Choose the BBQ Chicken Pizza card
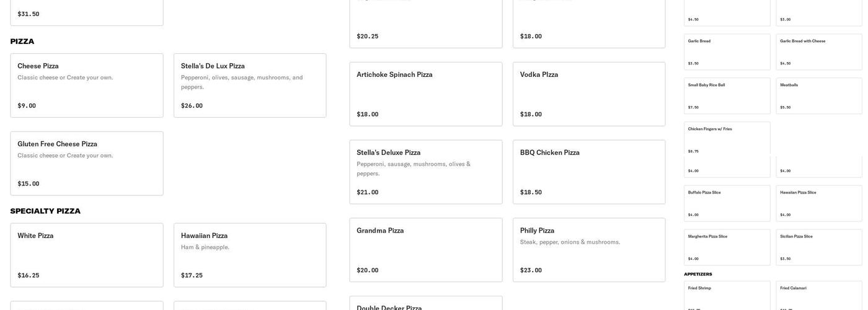Image resolution: width=868 pixels, height=310 pixels. point(589,172)
